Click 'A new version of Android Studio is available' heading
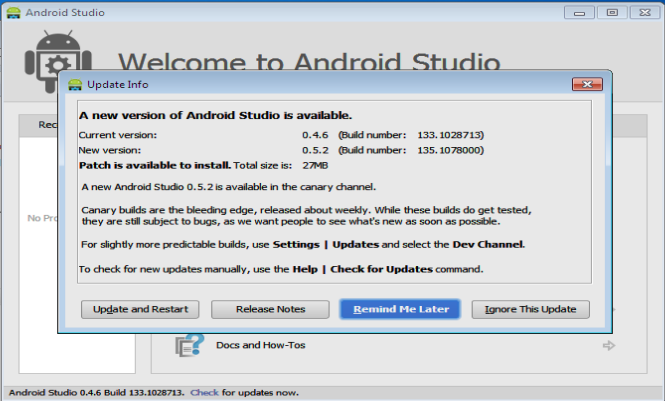The image size is (665, 401). coord(215,115)
